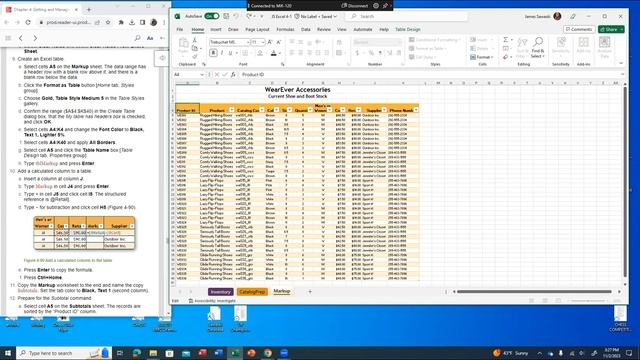This screenshot has height=360, width=640.
Task: Click the Borders icon in Font group
Action: pos(245,53)
